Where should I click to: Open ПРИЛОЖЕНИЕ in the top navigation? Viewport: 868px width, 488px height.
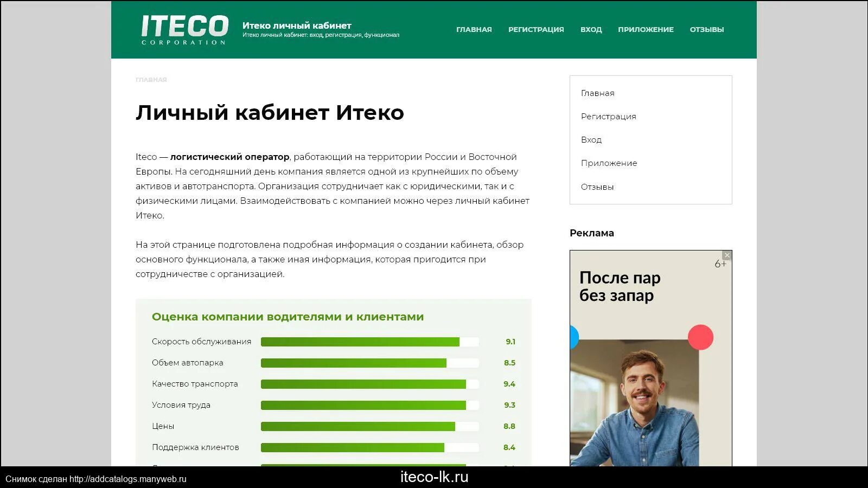pos(646,30)
